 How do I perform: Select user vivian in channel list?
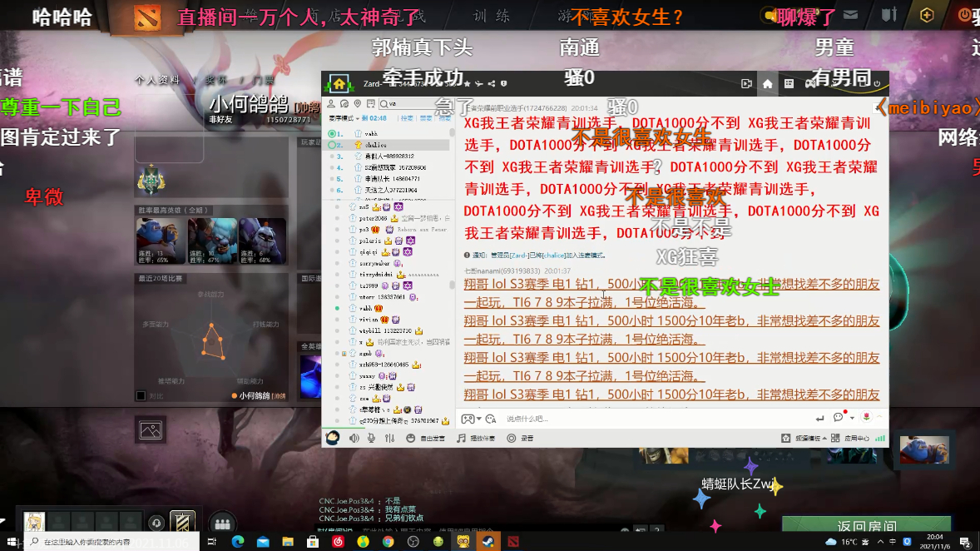point(369,320)
